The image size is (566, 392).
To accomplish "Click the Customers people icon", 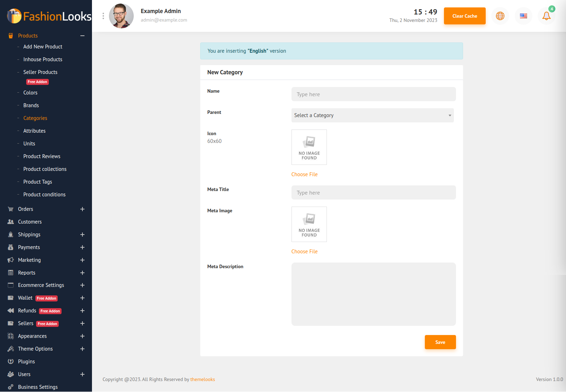I will (x=11, y=222).
